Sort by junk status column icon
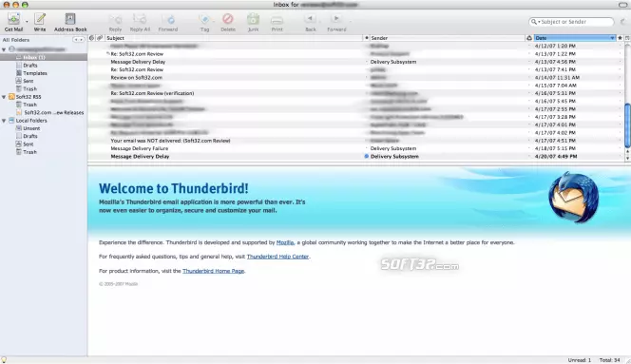Image resolution: width=631 pixels, height=364 pixels. pos(529,38)
